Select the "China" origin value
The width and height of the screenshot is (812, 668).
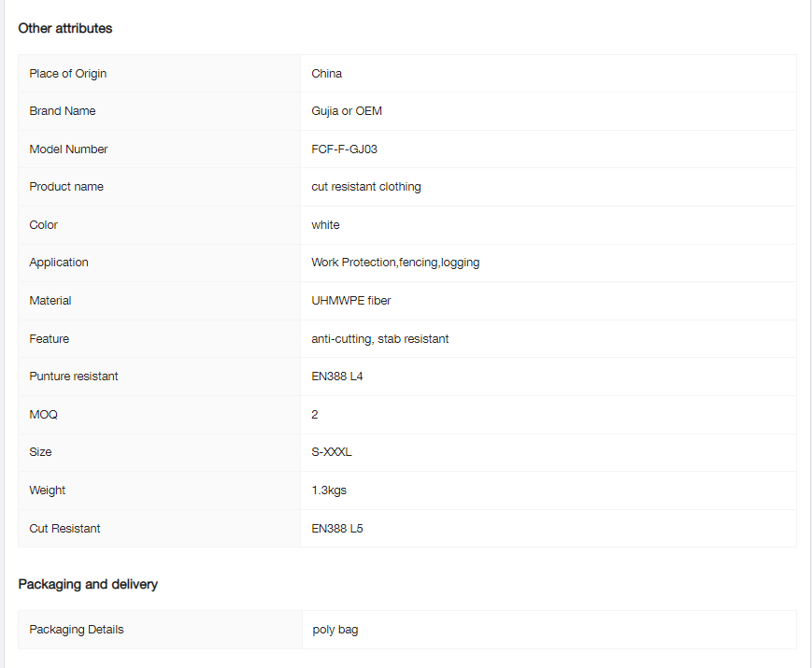coord(327,74)
